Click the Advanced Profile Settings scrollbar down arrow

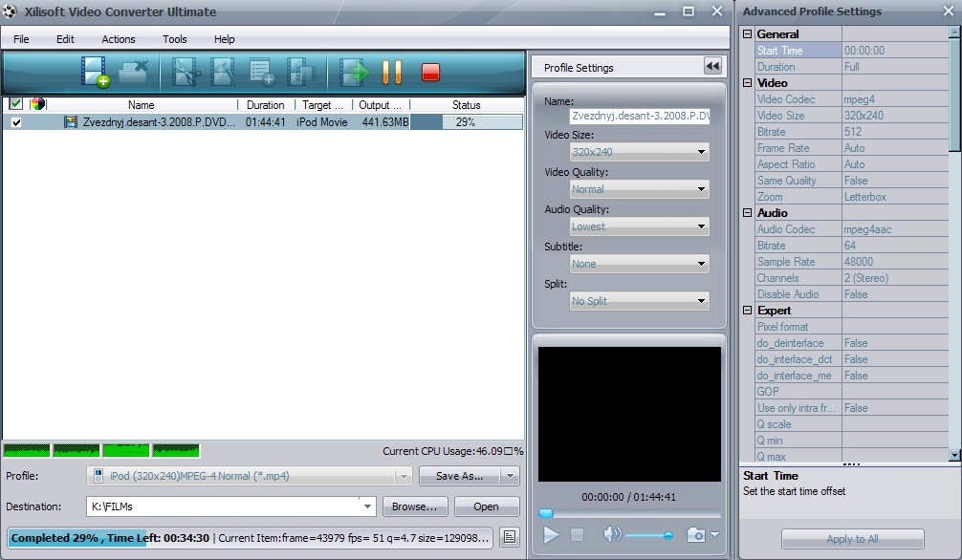954,455
